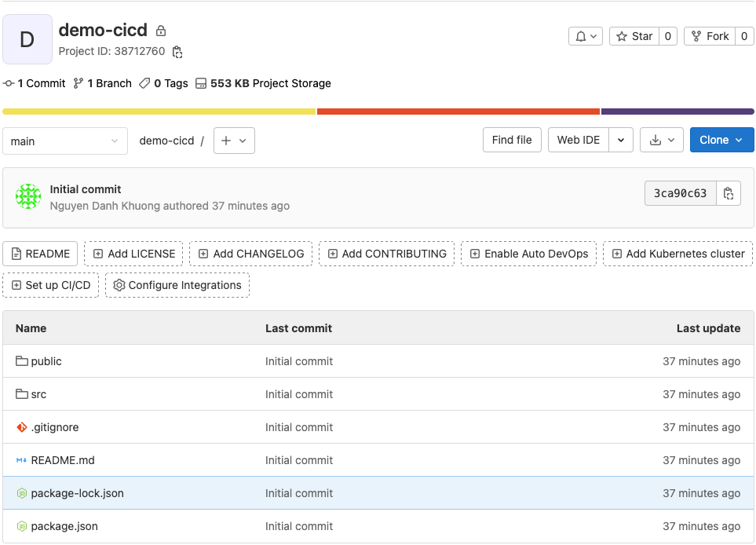Open the source code download dropdown
This screenshot has height=545, width=756.
[x=659, y=140]
